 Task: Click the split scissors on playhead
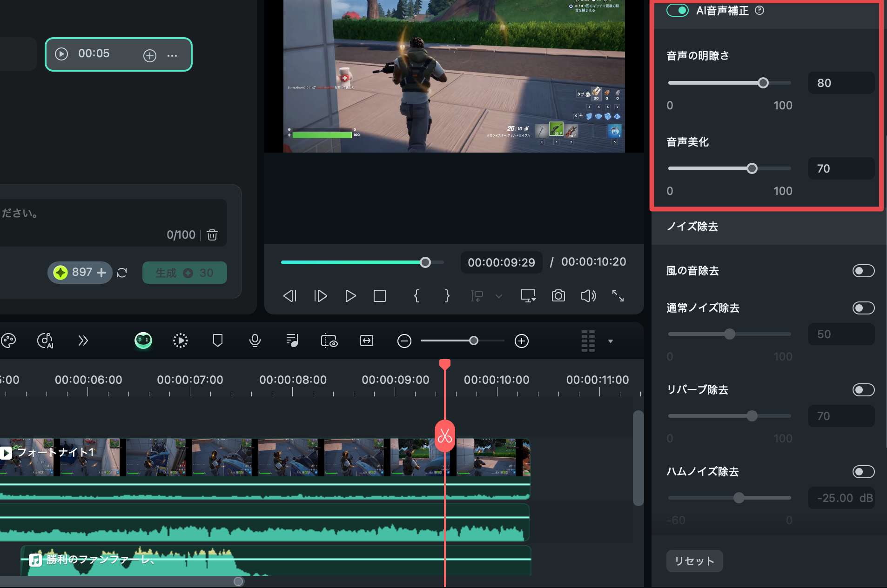coord(445,436)
